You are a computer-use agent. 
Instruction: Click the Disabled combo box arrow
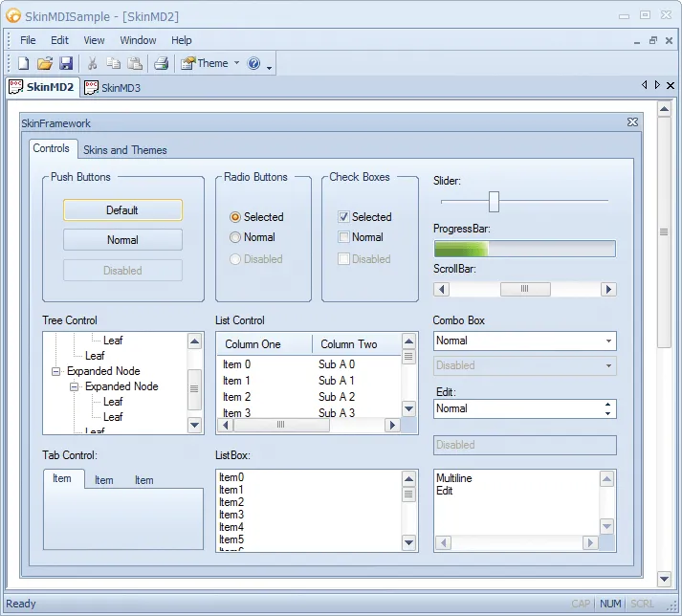point(609,365)
